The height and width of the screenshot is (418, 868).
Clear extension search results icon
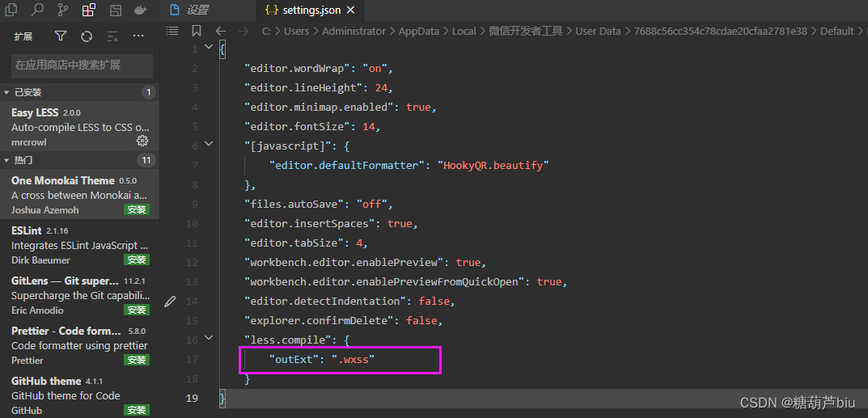coord(112,36)
